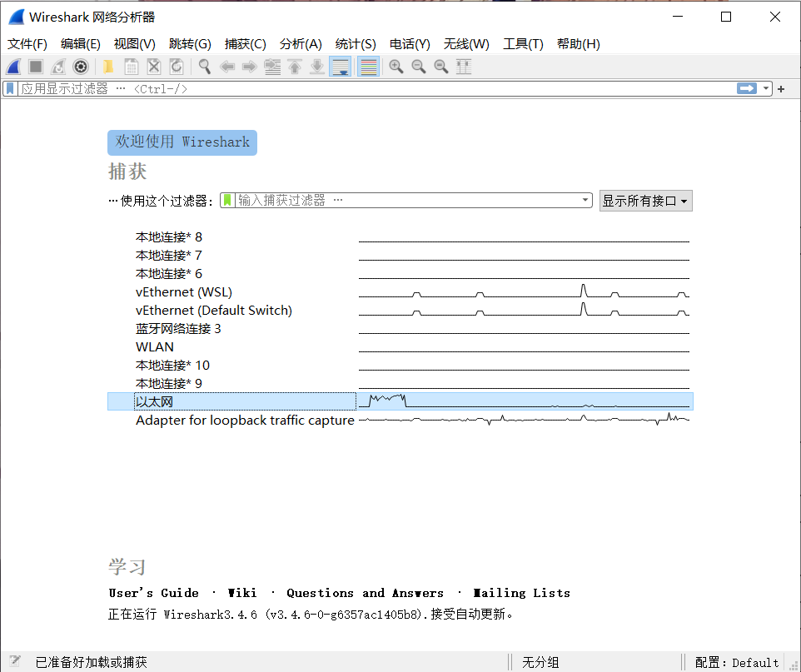This screenshot has width=801, height=672.
Task: Select 蓝牙网络连接 3 interface
Action: pyautogui.click(x=400, y=329)
